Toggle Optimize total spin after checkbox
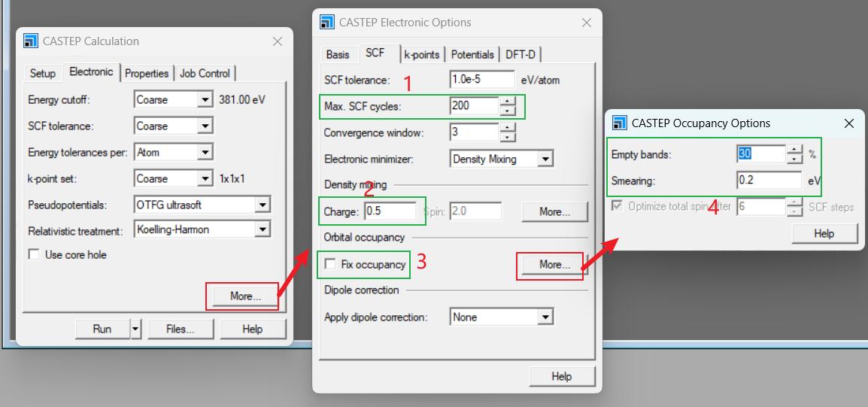 [618, 207]
